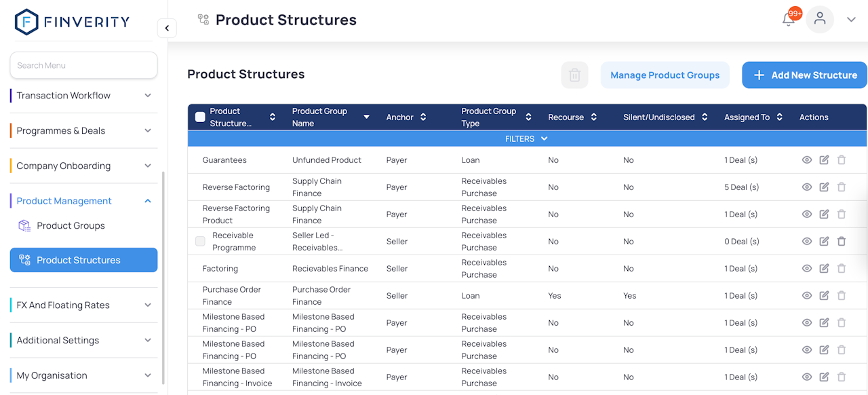Sort by the Recourse column
The width and height of the screenshot is (868, 395).
tap(593, 117)
